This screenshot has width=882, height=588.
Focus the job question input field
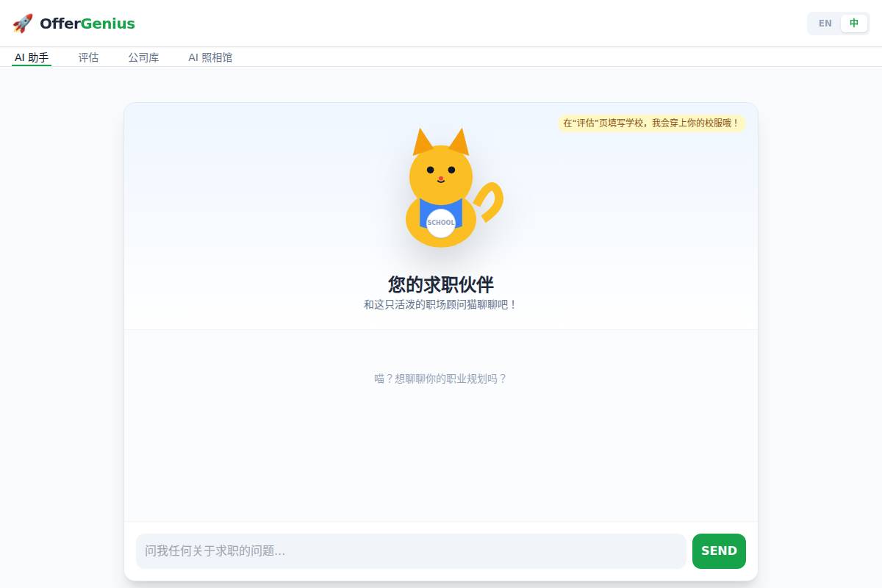410,551
